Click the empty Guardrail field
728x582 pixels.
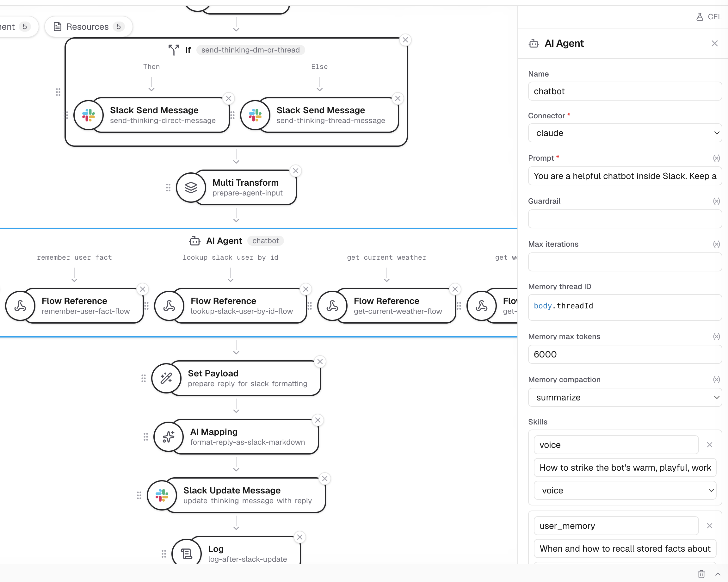tap(625, 219)
